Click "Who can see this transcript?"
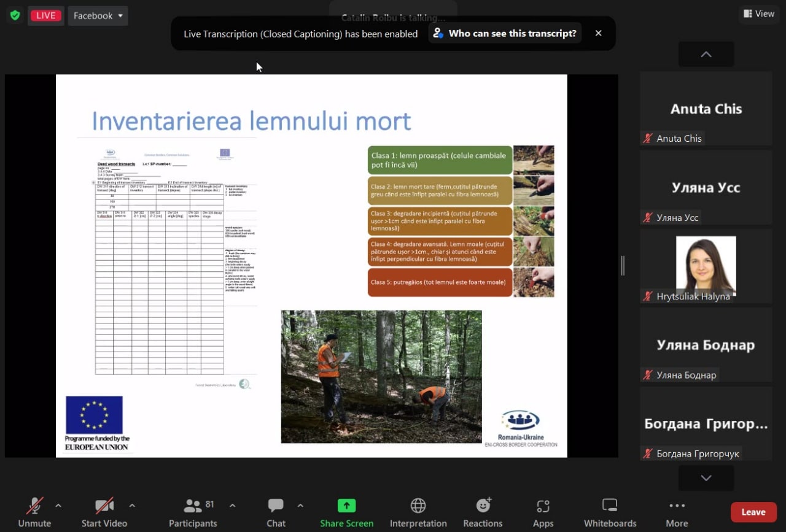 coord(505,34)
